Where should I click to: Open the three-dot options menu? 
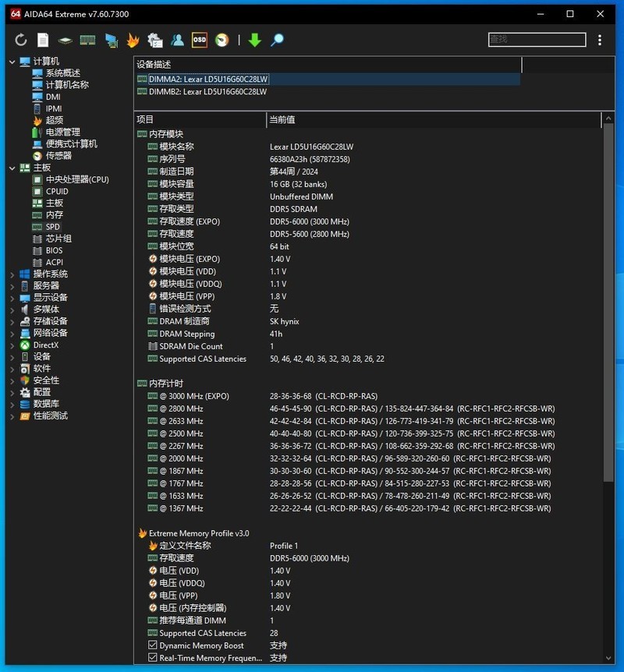point(600,40)
